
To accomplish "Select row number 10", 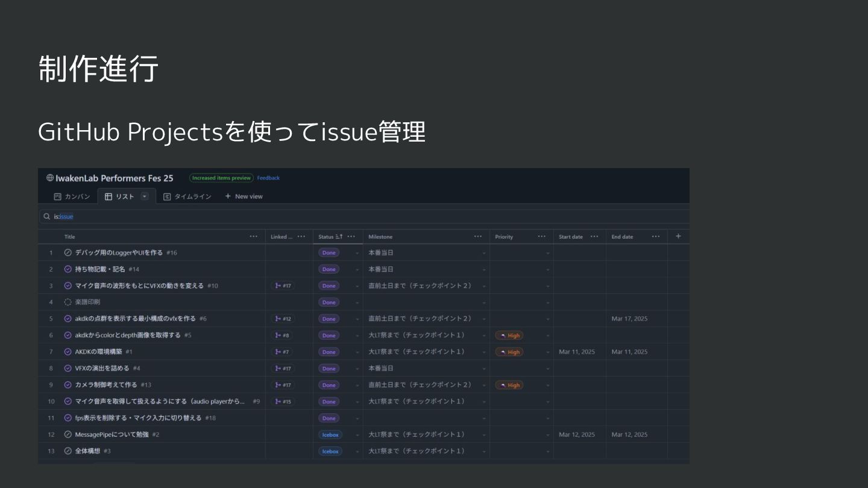I will (x=51, y=401).
